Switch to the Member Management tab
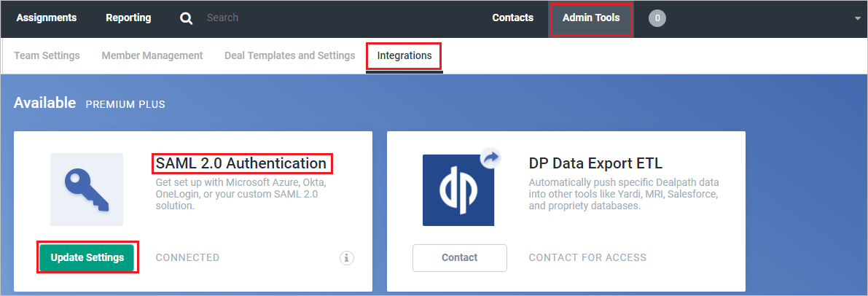The width and height of the screenshot is (868, 296). (152, 55)
